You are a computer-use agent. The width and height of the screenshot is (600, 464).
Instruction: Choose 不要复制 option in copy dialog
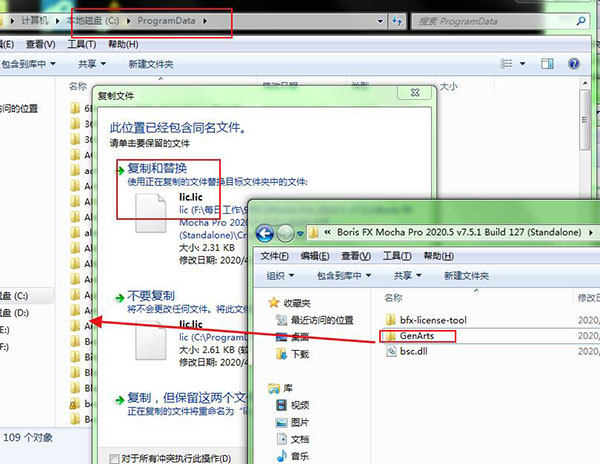151,296
